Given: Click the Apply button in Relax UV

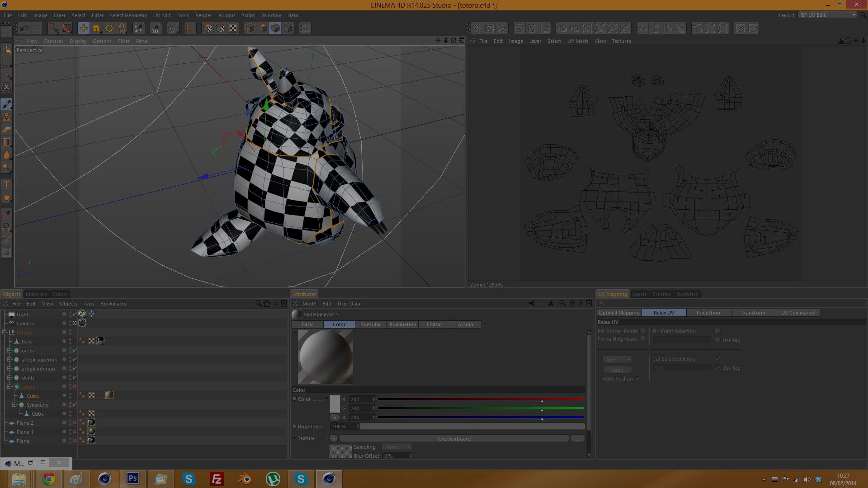Looking at the screenshot, I should point(617,370).
